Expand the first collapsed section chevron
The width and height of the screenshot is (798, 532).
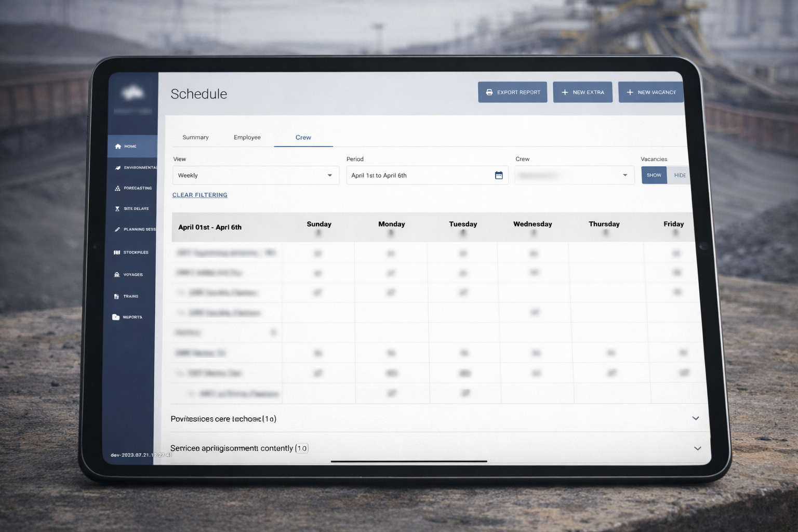click(696, 418)
